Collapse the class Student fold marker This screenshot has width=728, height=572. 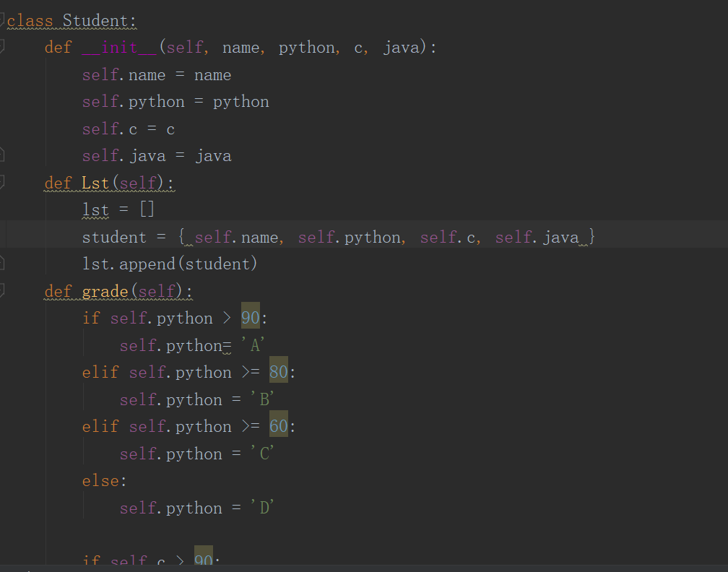(x=1, y=20)
